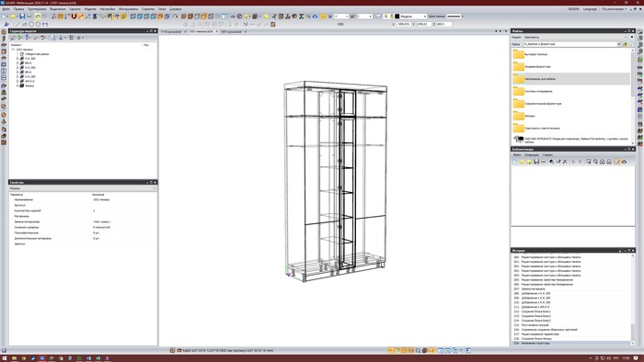Click the Sigma sum icon in the toolbar

click(x=302, y=17)
